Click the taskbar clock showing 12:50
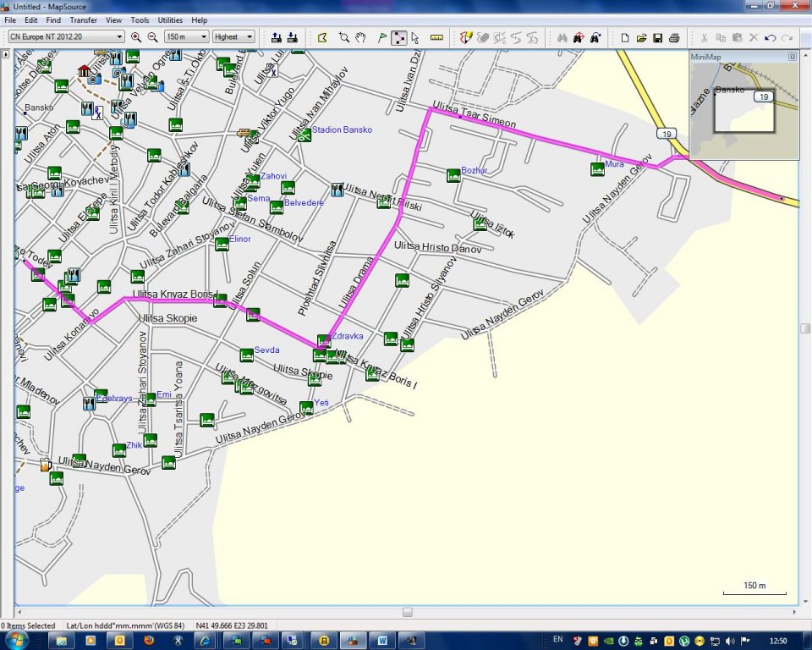The image size is (812, 650). tap(778, 642)
